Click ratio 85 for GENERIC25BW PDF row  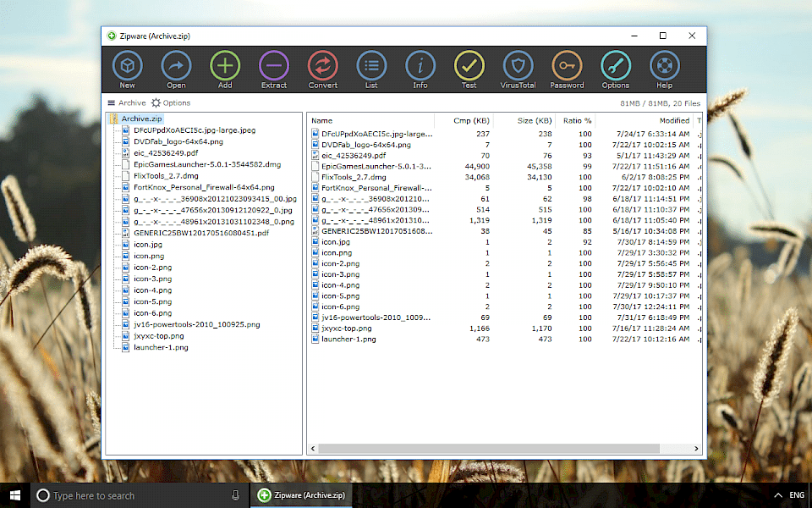point(586,231)
